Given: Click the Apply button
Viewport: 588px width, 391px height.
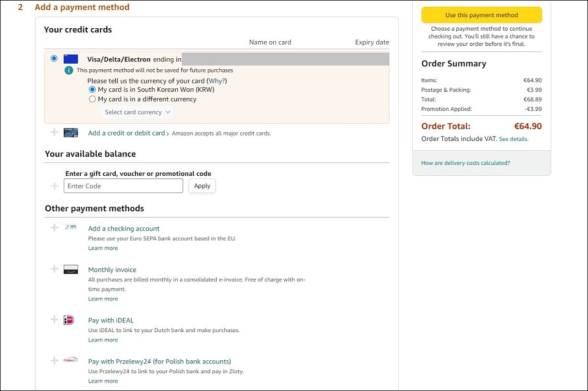Looking at the screenshot, I should 202,186.
